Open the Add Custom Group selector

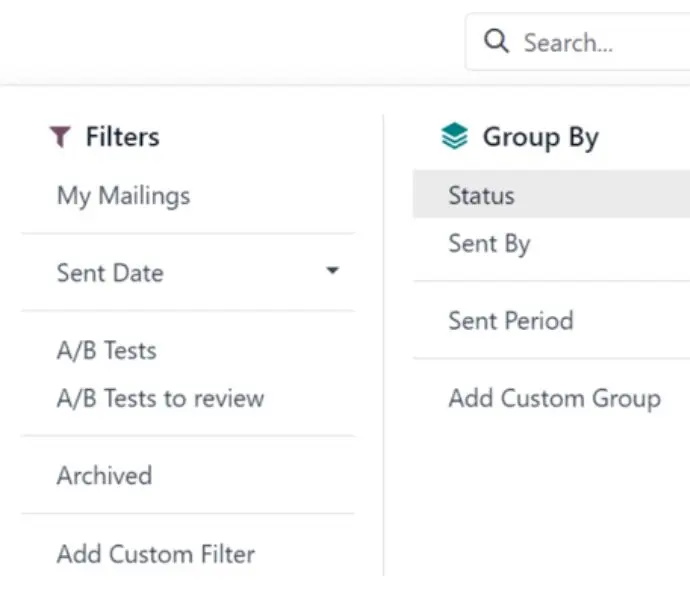pos(551,398)
